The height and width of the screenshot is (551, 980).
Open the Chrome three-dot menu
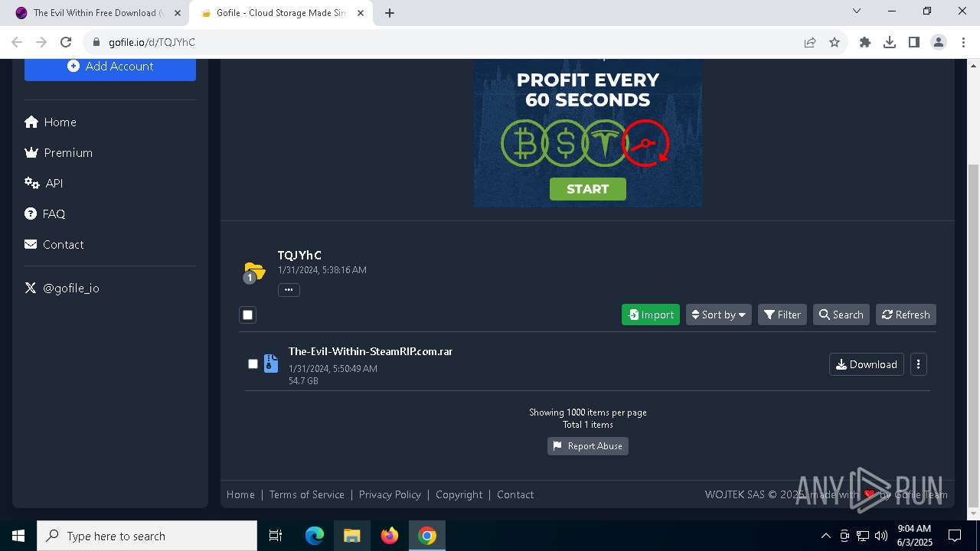coord(962,42)
